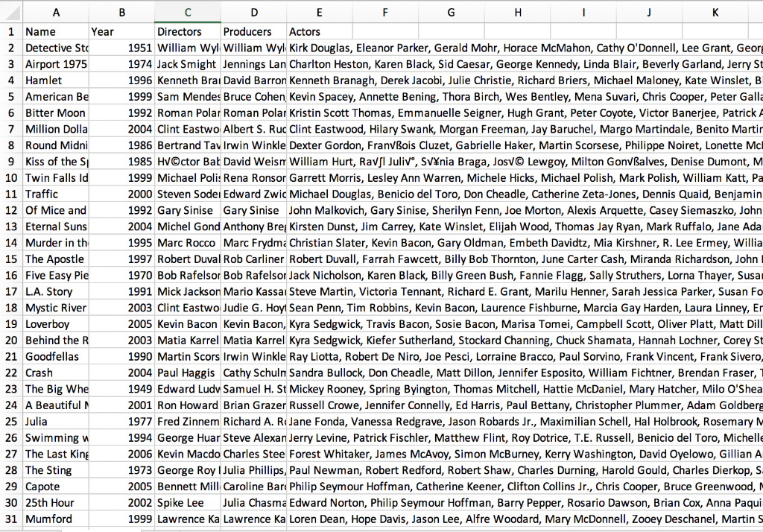Click the cell containing American Beauty
The image size is (763, 532).
tap(56, 96)
